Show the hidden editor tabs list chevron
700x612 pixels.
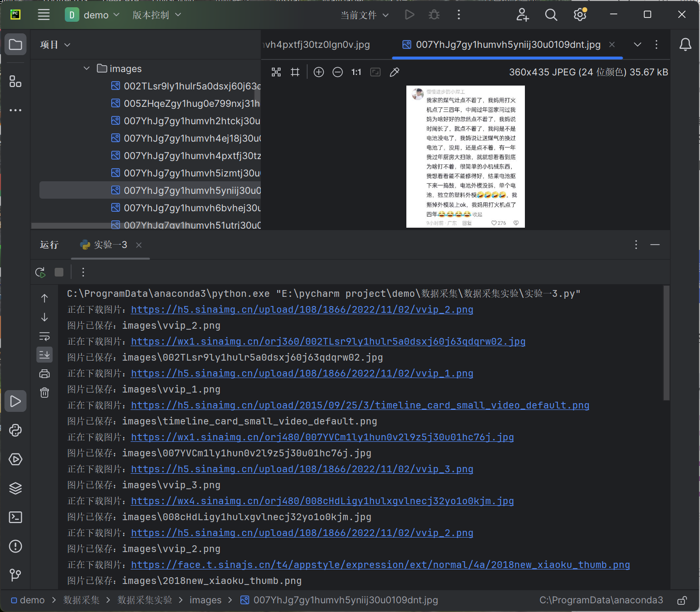click(x=638, y=45)
